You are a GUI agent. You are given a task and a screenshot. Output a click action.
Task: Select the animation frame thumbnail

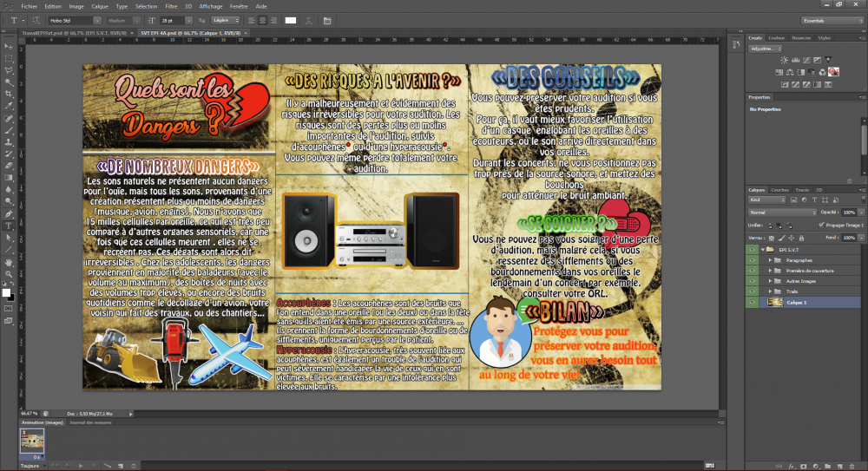point(34,440)
